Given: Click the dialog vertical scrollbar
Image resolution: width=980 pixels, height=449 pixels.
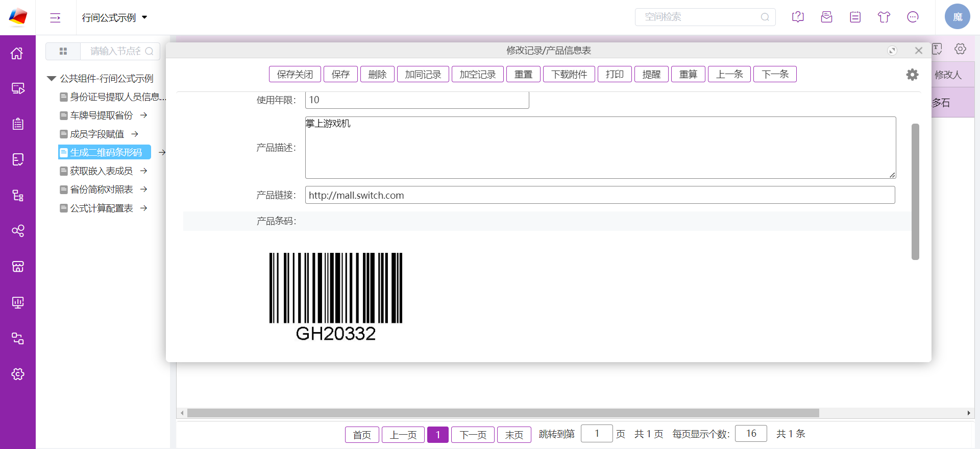Looking at the screenshot, I should click(x=915, y=192).
